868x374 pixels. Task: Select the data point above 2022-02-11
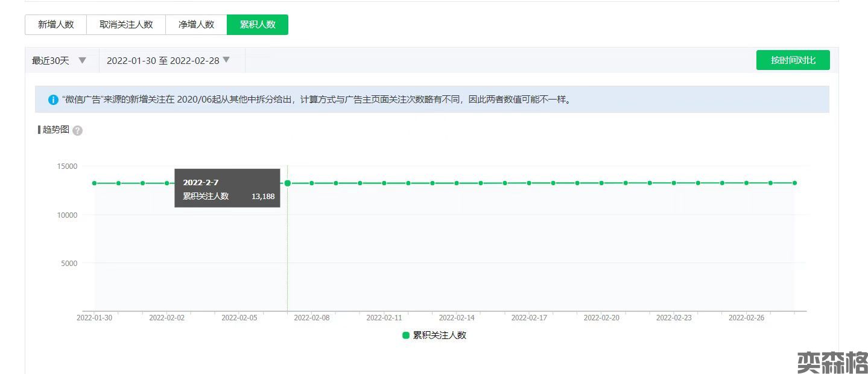click(384, 183)
